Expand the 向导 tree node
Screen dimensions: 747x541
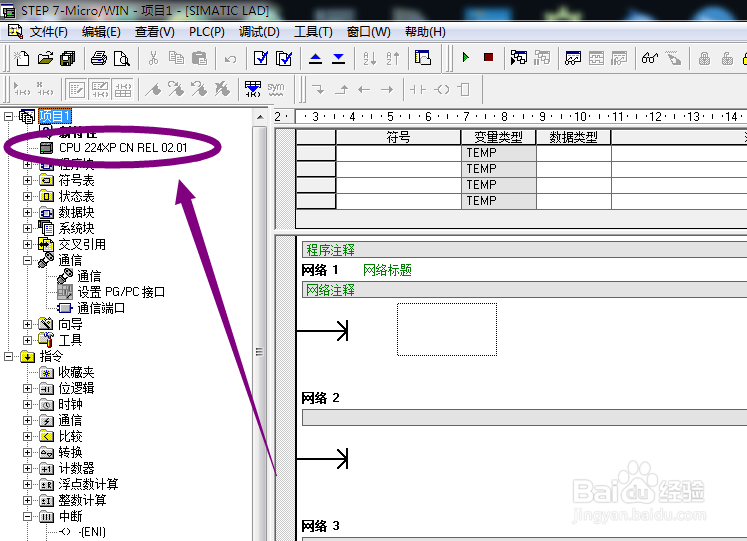tap(28, 324)
